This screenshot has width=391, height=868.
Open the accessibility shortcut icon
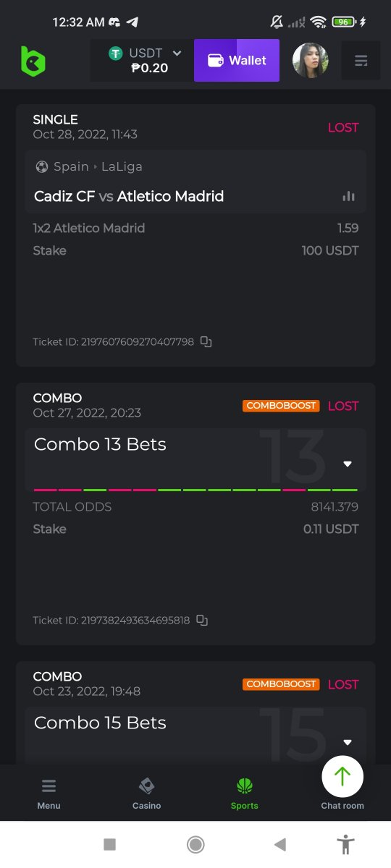[x=346, y=844]
